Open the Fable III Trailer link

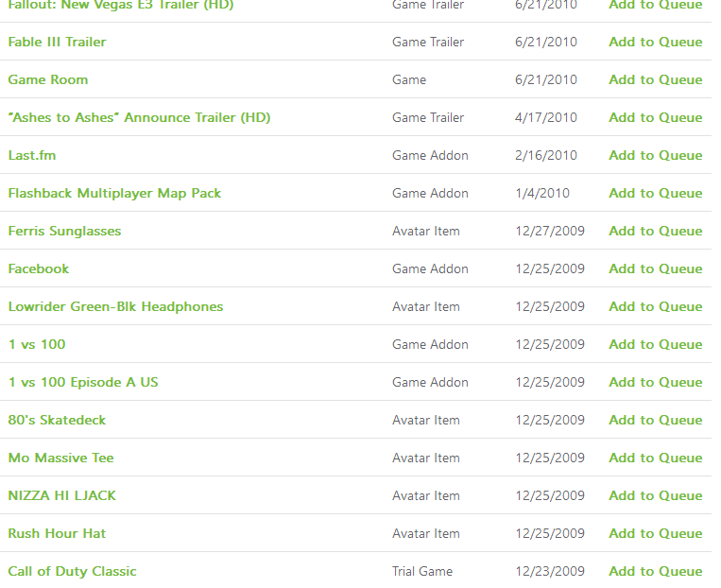pyautogui.click(x=57, y=42)
